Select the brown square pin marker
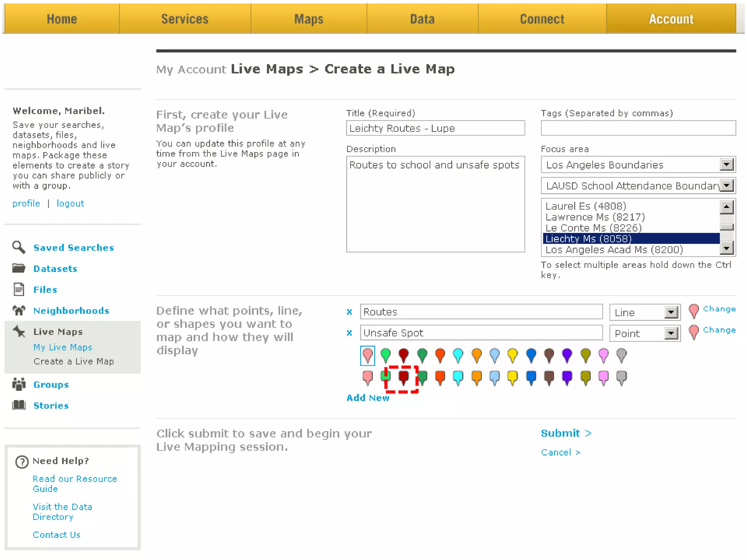 click(549, 378)
